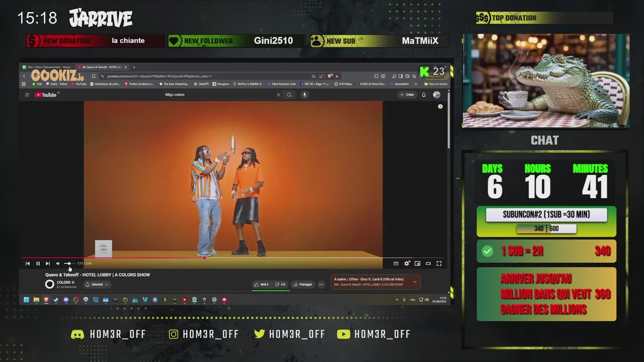The height and width of the screenshot is (362, 644).
Task: Show the video info card icon
Action: click(x=440, y=107)
